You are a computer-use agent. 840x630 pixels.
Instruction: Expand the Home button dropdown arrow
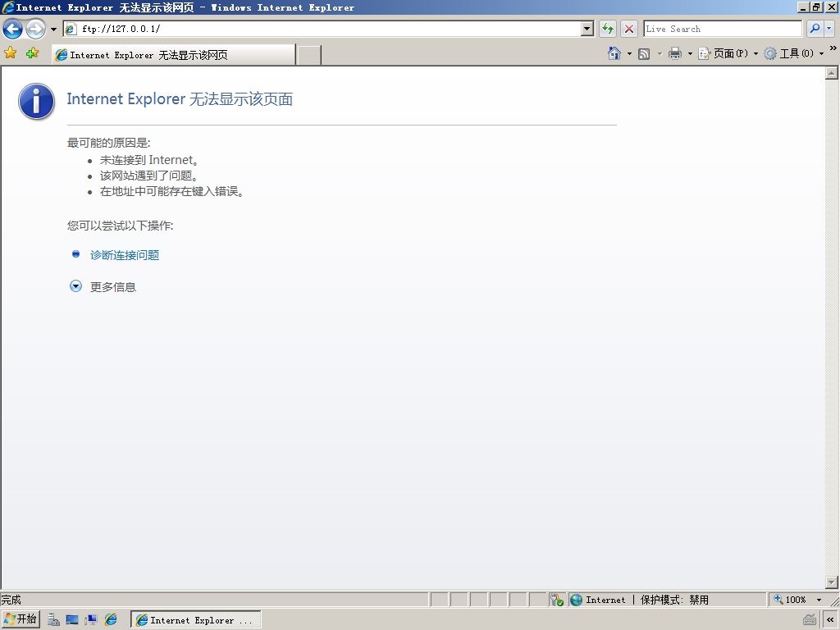629,53
